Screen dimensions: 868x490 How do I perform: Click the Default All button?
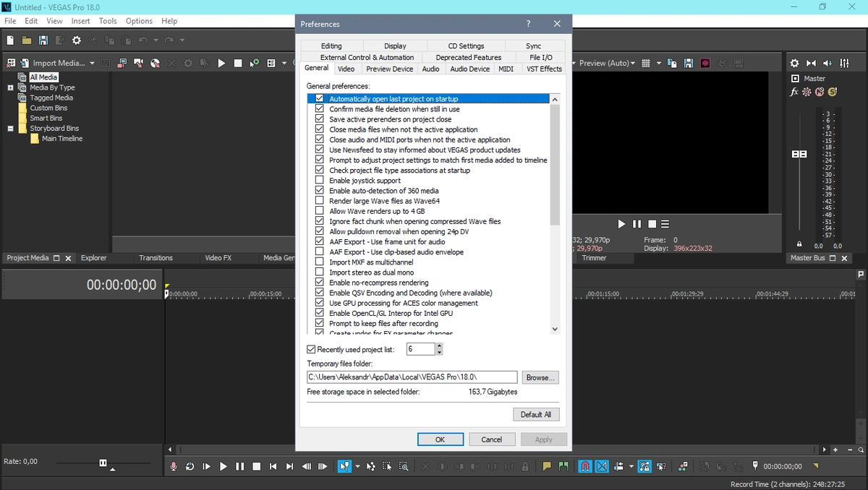click(x=536, y=414)
